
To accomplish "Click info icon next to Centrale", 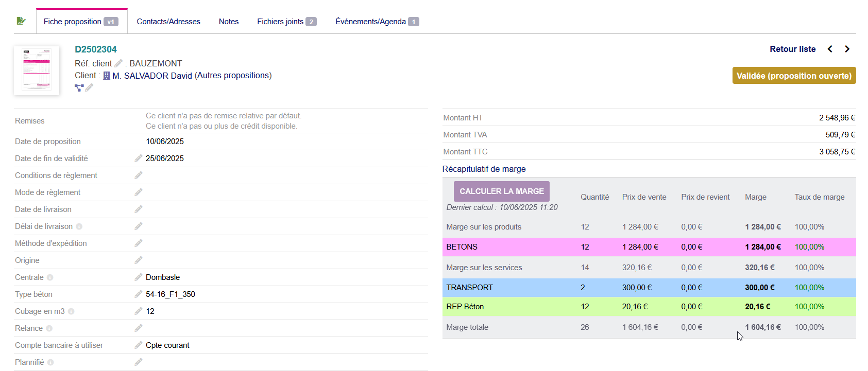I will point(50,277).
